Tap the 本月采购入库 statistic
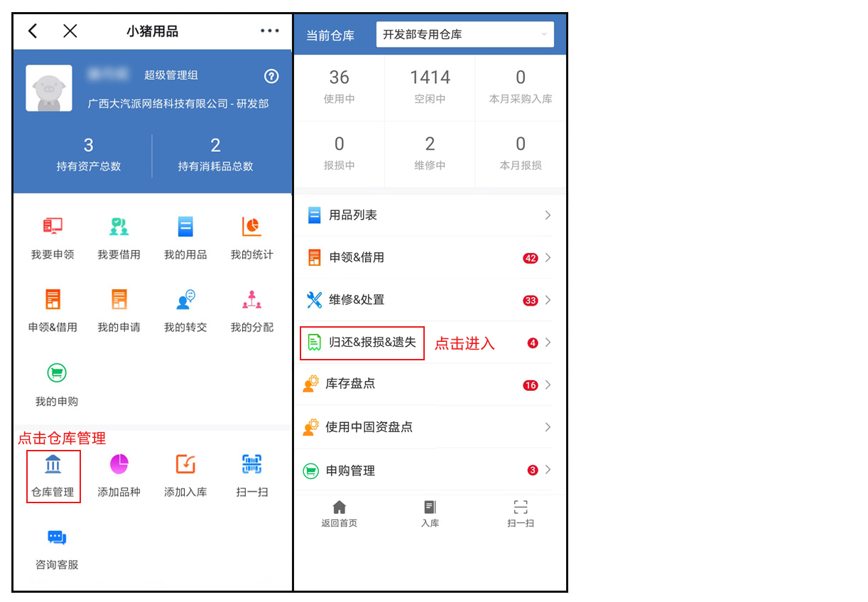868x602 pixels. [x=521, y=87]
